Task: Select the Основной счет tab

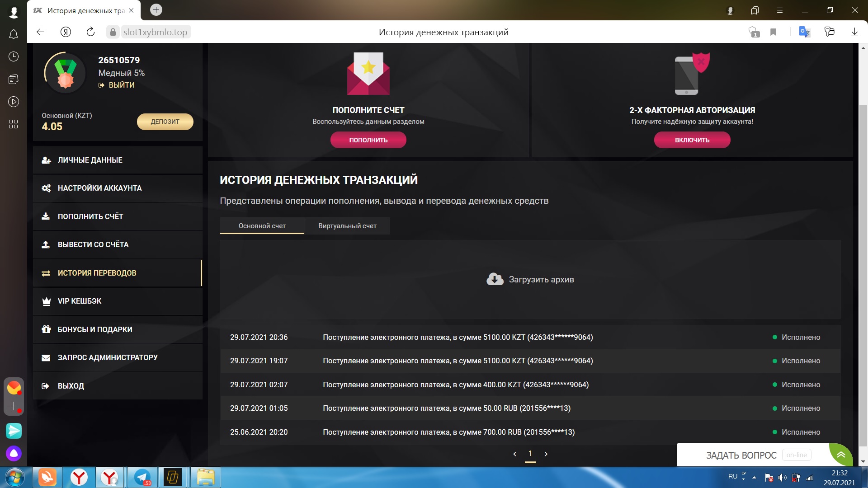Action: pyautogui.click(x=262, y=226)
